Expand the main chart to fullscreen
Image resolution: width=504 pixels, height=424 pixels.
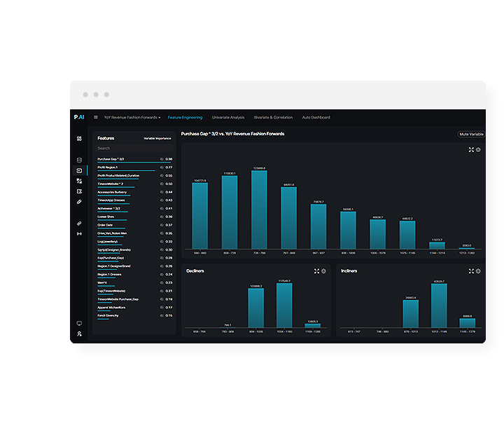click(471, 149)
